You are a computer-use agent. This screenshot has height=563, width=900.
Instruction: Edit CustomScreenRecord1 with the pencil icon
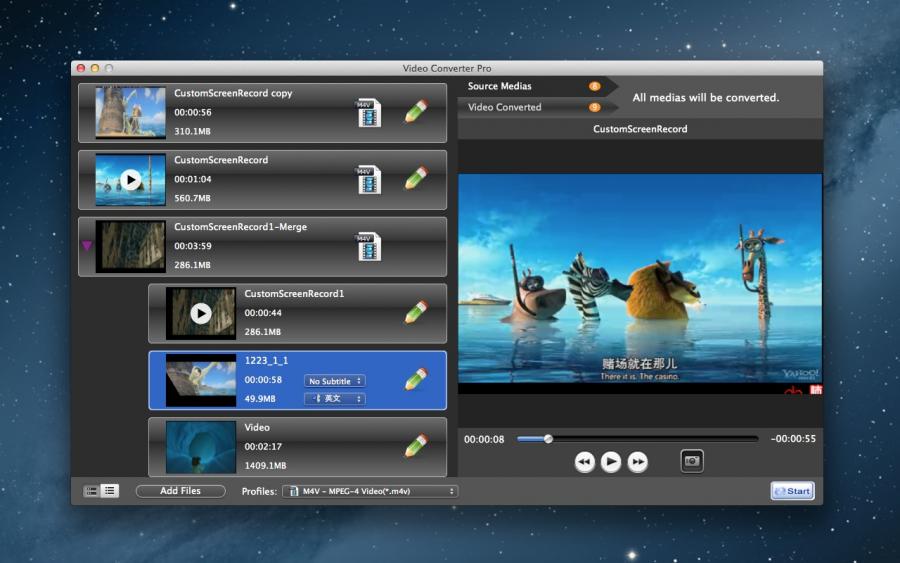pos(416,312)
